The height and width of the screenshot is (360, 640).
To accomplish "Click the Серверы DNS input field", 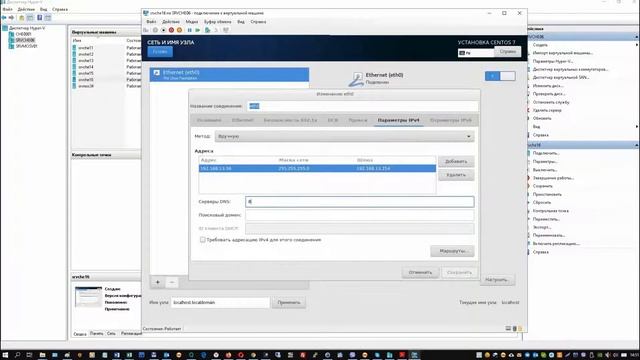I will point(360,202).
